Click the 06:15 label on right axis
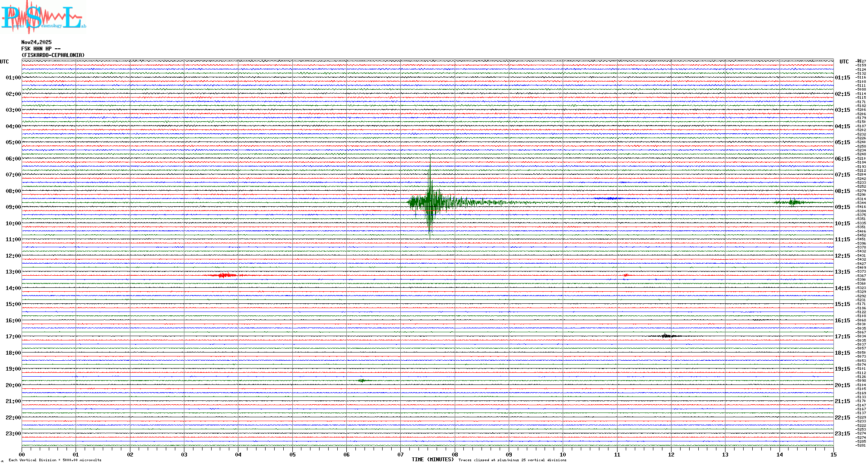Image resolution: width=868 pixels, height=466 pixels. click(842, 159)
